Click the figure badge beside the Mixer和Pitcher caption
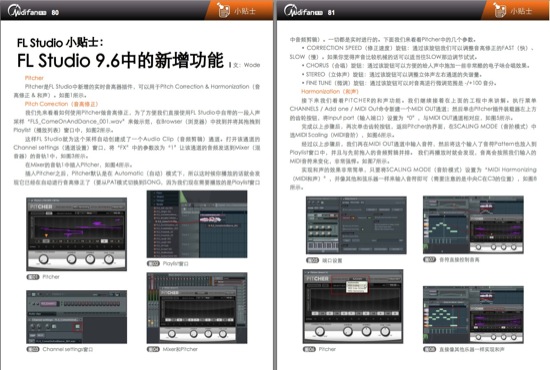 [x=153, y=349]
